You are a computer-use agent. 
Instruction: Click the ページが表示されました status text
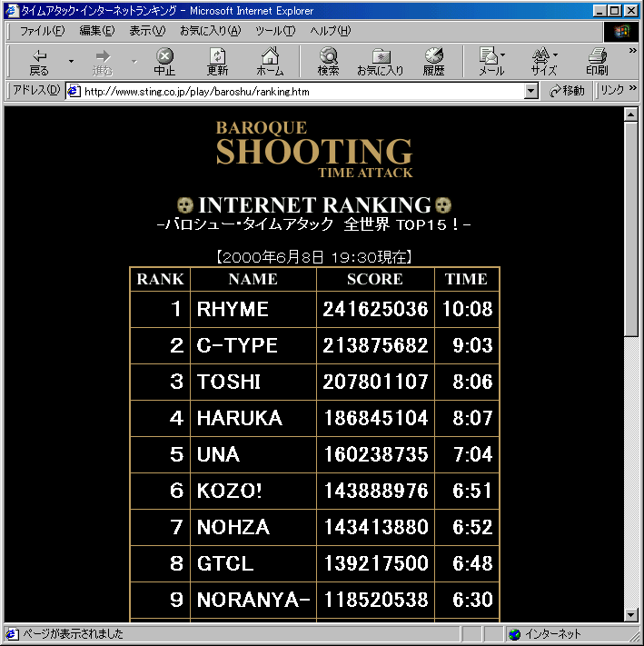pyautogui.click(x=73, y=634)
